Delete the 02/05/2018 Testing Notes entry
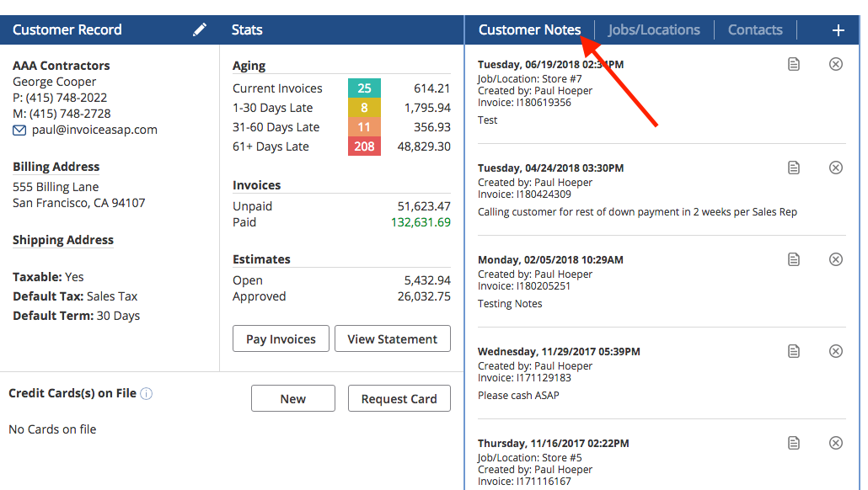868x490 pixels. click(836, 259)
